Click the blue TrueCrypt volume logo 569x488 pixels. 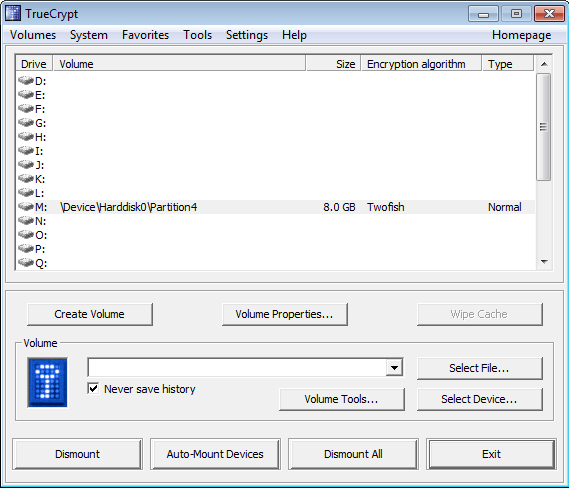pyautogui.click(x=48, y=382)
